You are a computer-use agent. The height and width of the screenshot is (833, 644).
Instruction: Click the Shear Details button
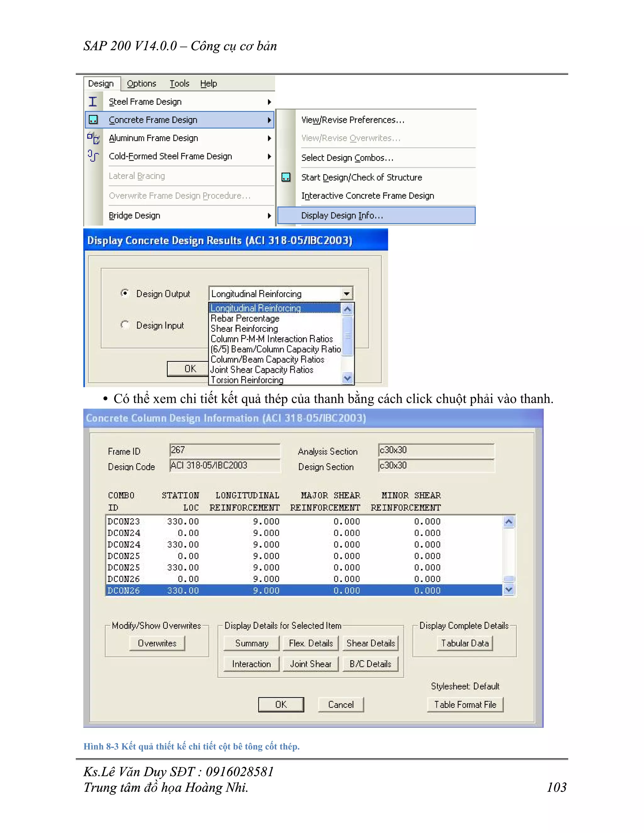(371, 643)
